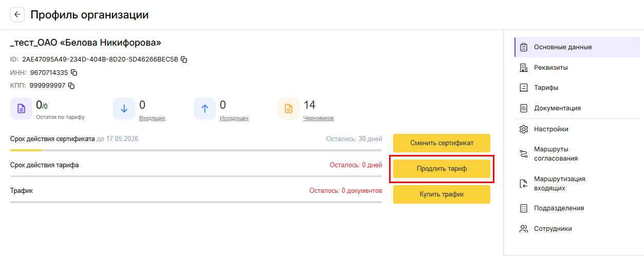The width and height of the screenshot is (644, 257).
Task: Click the incoming documents down-arrow icon
Action: pos(124,109)
